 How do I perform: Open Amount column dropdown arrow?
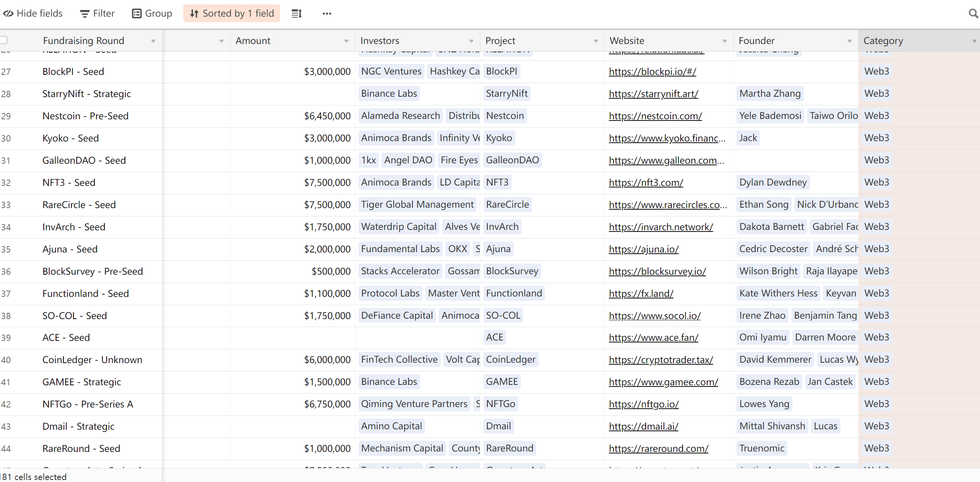pyautogui.click(x=346, y=41)
